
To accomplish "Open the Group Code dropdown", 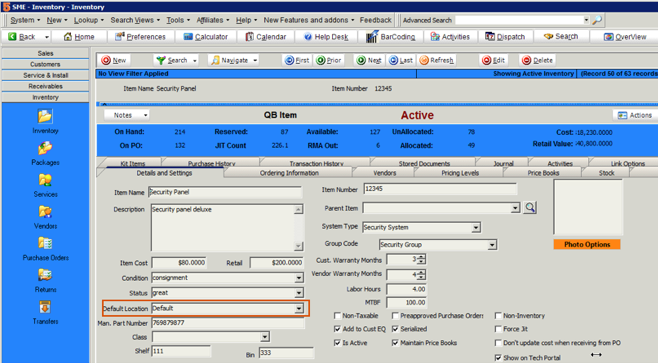I will [x=492, y=245].
